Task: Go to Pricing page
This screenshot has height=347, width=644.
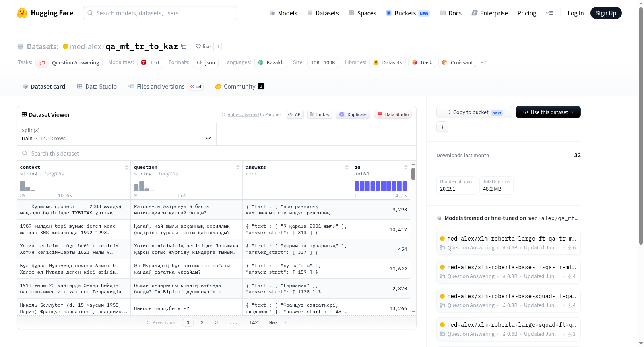Action: pyautogui.click(x=527, y=13)
